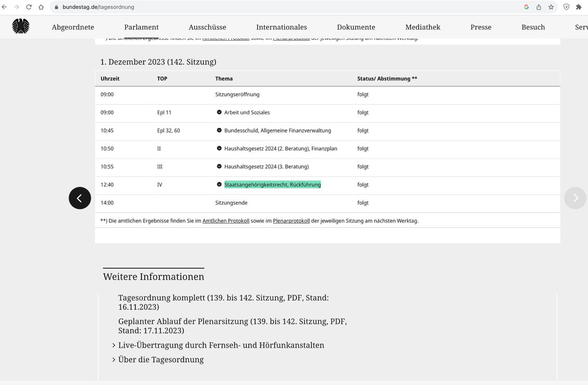This screenshot has width=588, height=385.
Task: Go to previous session with left arrow
Action: tap(80, 198)
